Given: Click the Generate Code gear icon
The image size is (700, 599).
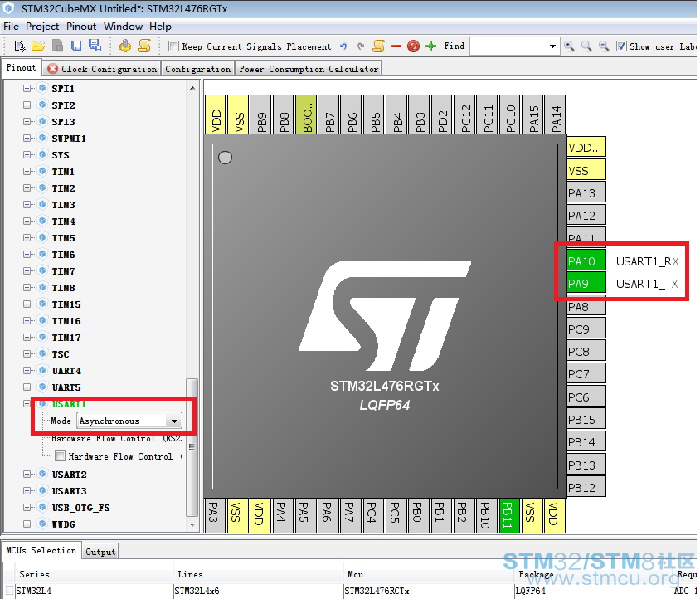Looking at the screenshot, I should coord(125,46).
